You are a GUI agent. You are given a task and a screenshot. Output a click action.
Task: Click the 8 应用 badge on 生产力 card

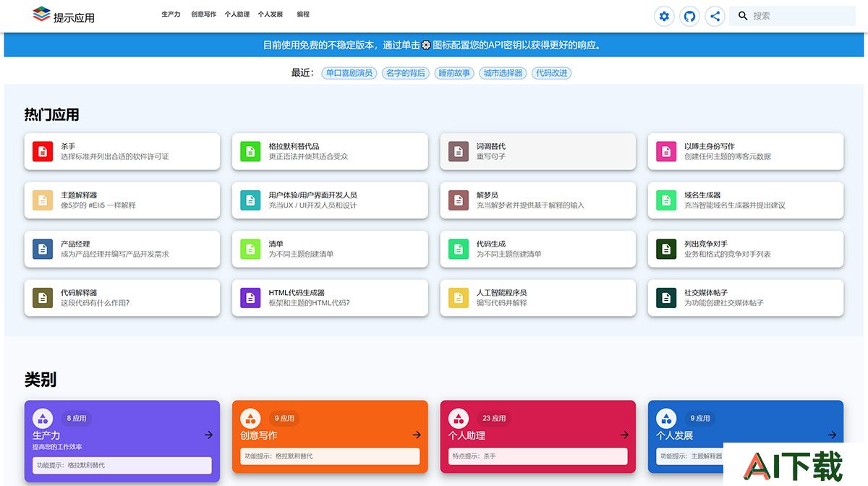coord(76,418)
